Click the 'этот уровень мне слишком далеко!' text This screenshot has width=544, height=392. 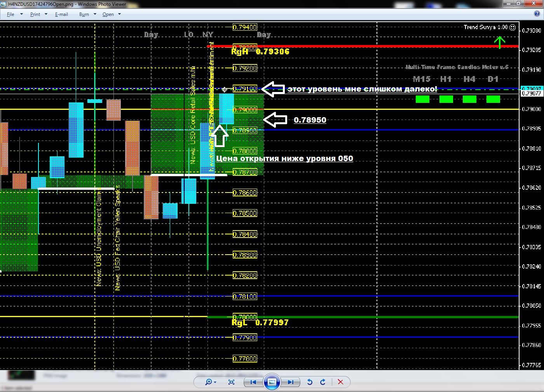pos(362,89)
